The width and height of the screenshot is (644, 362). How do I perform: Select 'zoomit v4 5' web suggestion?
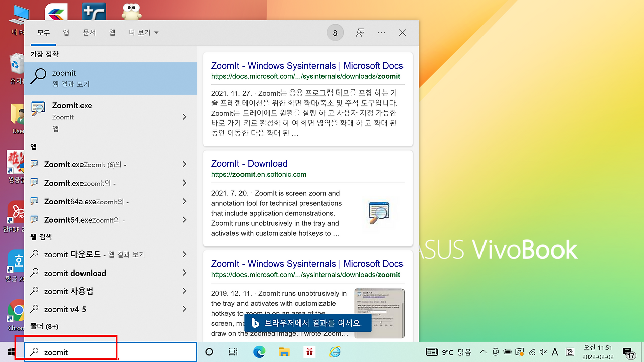point(99,309)
